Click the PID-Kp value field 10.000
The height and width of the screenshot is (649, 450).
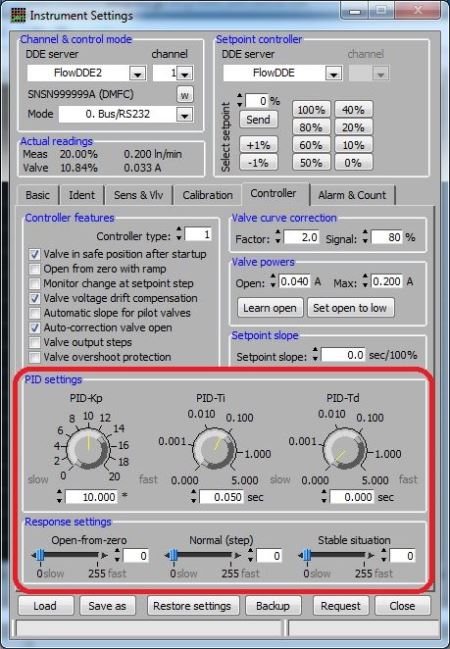click(91, 497)
